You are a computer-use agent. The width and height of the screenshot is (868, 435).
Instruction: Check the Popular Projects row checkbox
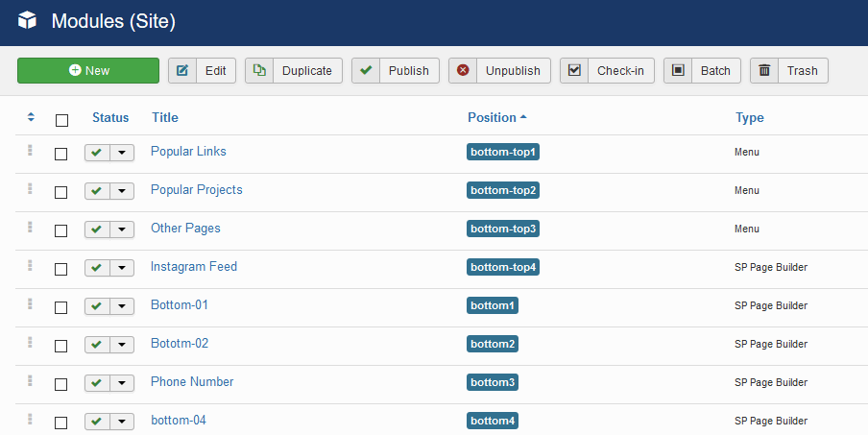pyautogui.click(x=61, y=192)
